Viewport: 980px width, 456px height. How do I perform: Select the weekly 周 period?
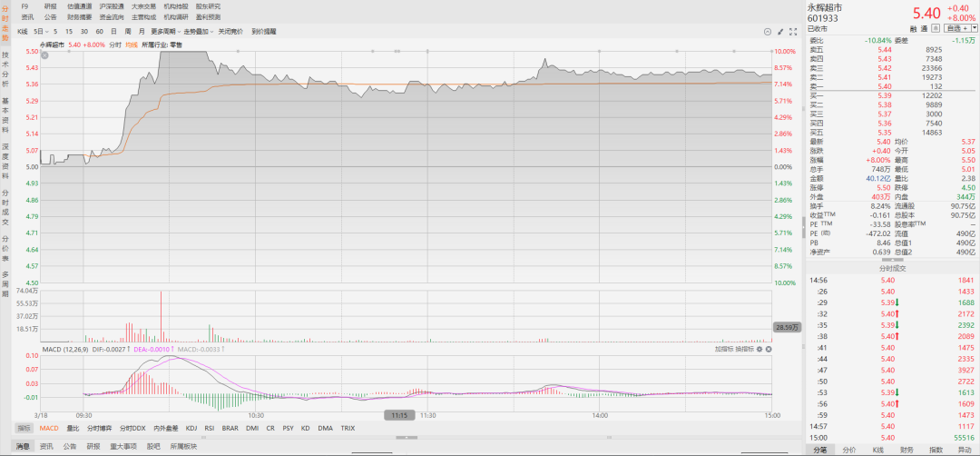(x=128, y=31)
